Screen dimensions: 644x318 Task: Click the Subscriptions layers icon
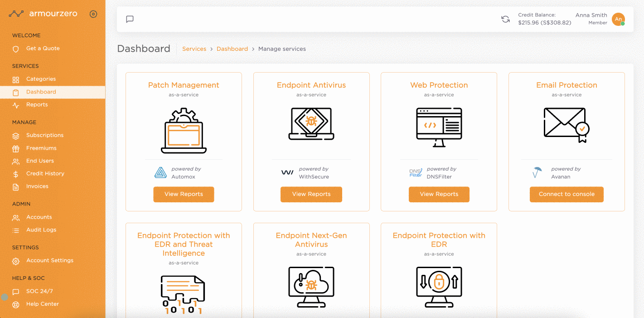point(16,136)
